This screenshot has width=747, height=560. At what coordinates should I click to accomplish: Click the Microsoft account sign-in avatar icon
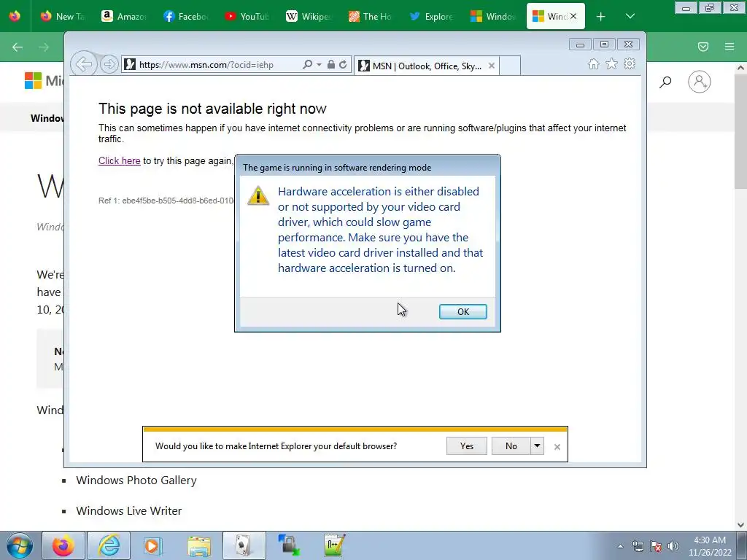700,82
